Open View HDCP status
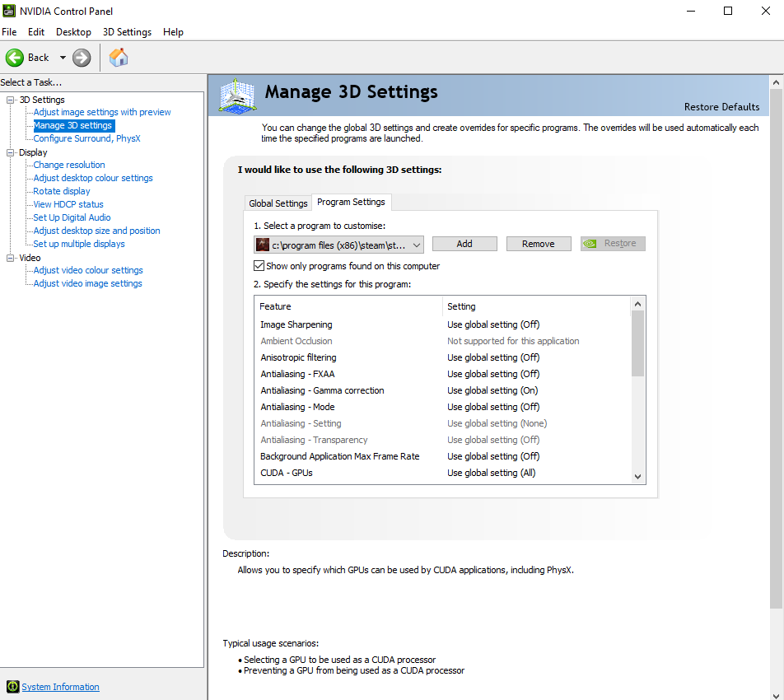 68,204
